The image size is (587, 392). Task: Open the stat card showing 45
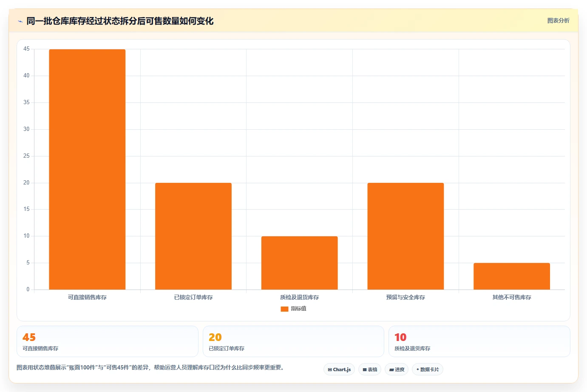(x=108, y=341)
